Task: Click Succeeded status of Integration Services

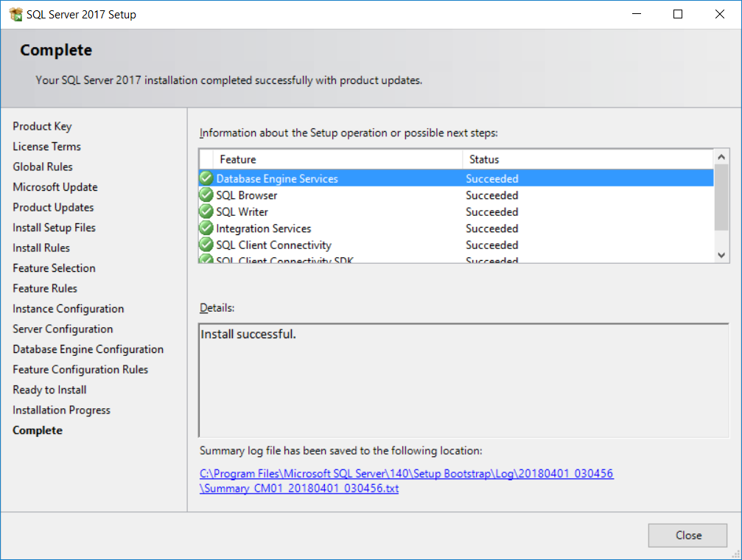Action: tap(491, 228)
